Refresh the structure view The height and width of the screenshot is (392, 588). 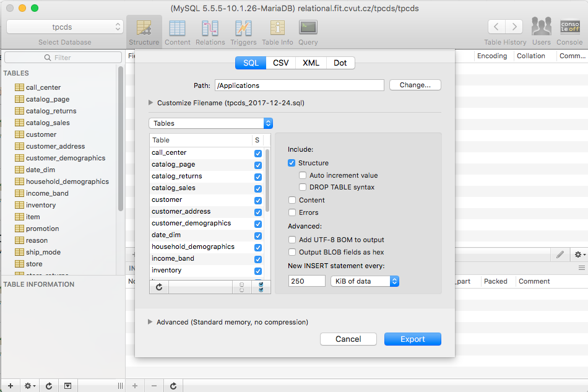coord(173,386)
